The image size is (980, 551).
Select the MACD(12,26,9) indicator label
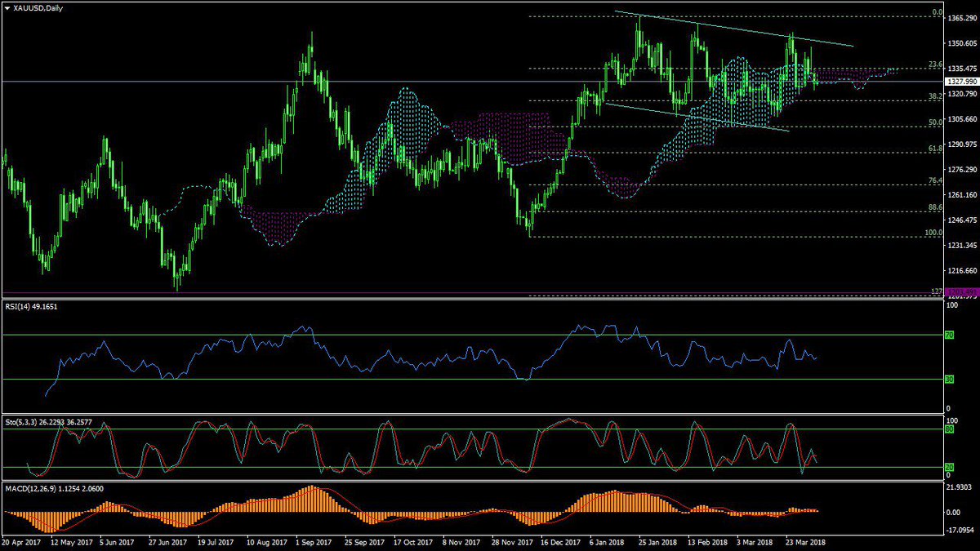[x=53, y=488]
